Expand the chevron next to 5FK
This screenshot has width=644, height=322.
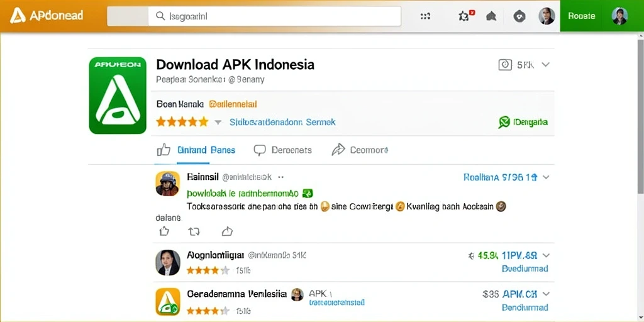click(545, 65)
